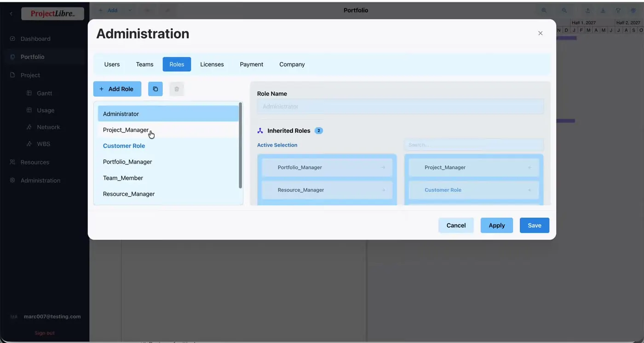644x343 pixels.
Task: Switch to the Teams tab
Action: coord(144,64)
